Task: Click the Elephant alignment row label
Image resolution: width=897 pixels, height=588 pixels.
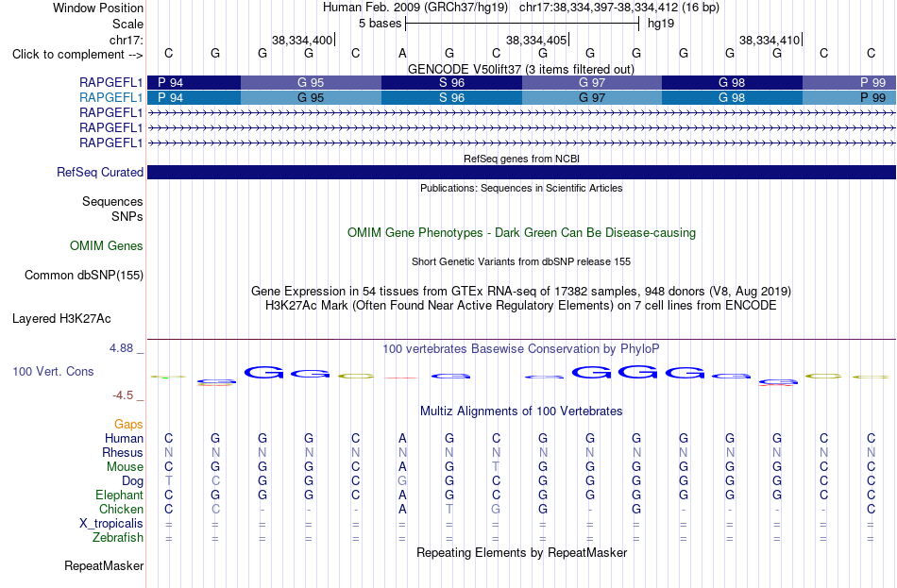Action: pos(120,495)
